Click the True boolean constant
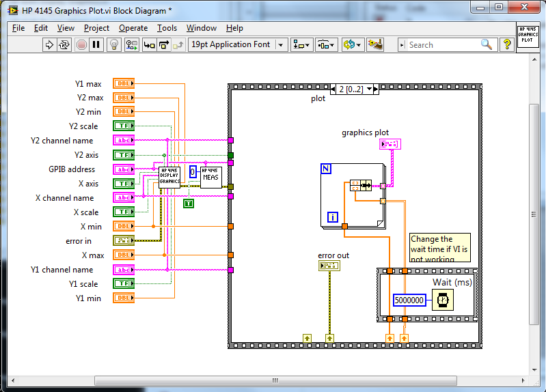This screenshot has height=392, width=546. [189, 204]
